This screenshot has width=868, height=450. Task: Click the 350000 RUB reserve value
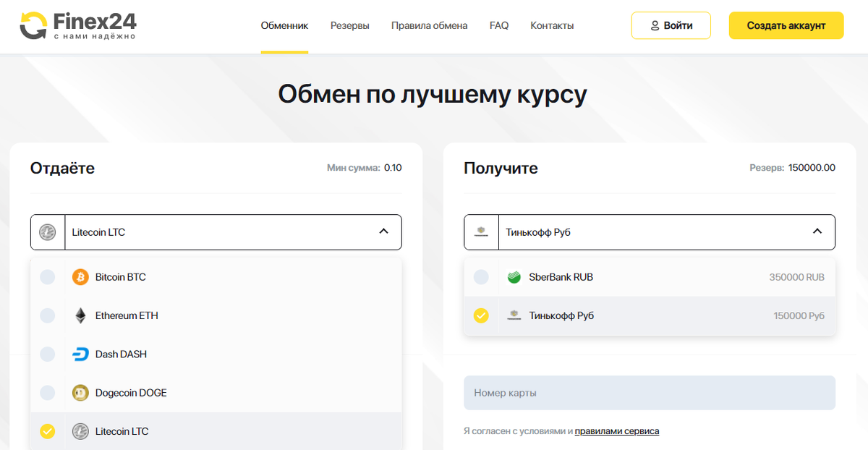[797, 277]
